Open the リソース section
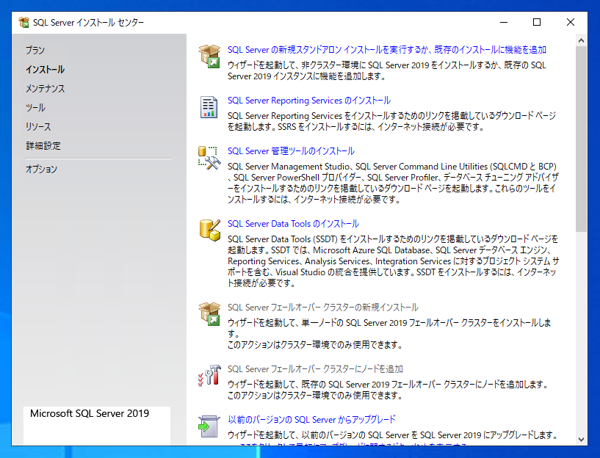The width and height of the screenshot is (600, 458). pyautogui.click(x=38, y=127)
